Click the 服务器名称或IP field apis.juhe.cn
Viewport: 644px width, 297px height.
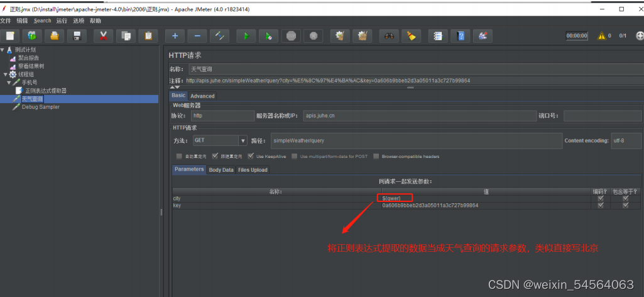click(x=420, y=116)
